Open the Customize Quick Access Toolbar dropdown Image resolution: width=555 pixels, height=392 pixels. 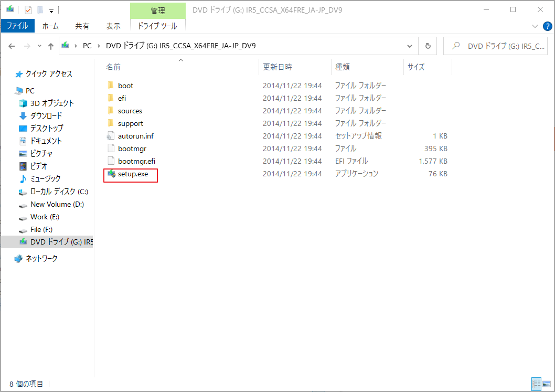tap(51, 10)
